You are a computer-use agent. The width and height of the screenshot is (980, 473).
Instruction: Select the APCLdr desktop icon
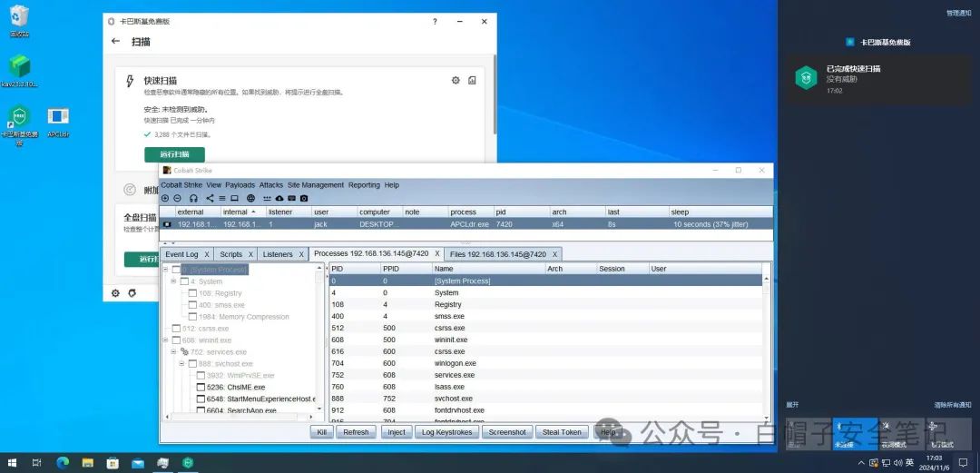pyautogui.click(x=57, y=122)
